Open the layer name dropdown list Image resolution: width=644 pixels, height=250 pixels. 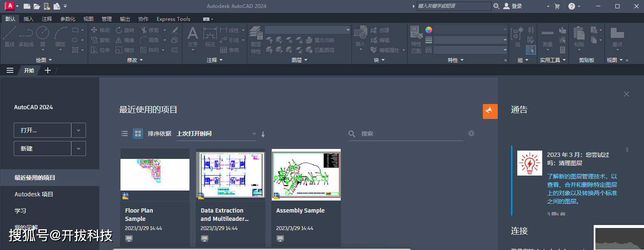(308, 30)
